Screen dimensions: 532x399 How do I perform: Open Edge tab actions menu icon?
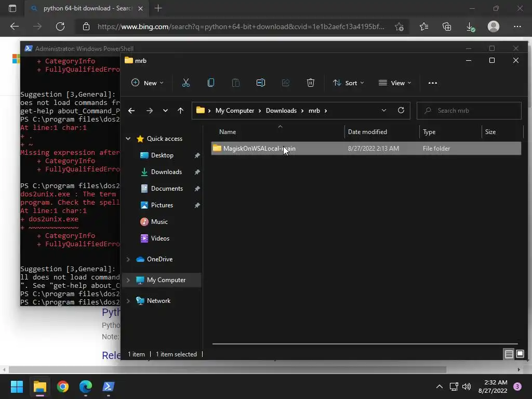12,8
